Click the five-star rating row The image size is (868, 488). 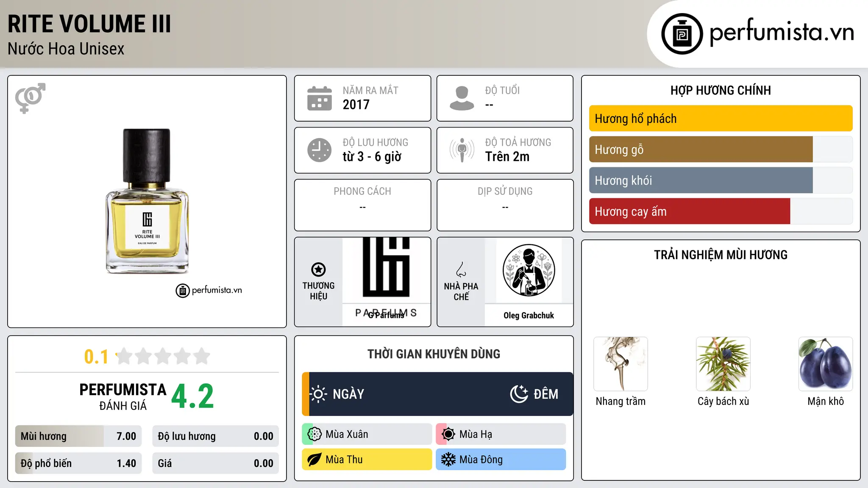163,356
